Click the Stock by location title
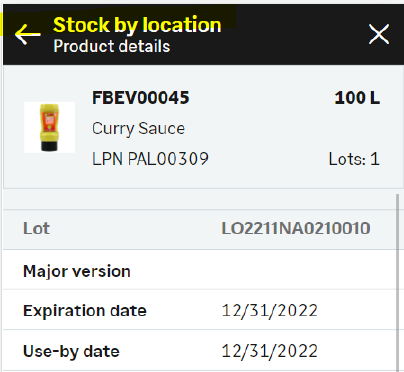The height and width of the screenshot is (372, 404). (137, 25)
